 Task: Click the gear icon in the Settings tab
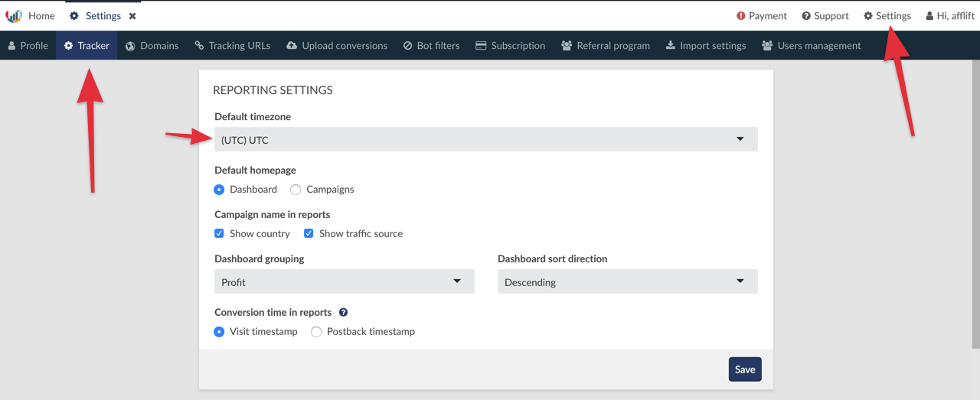[x=73, y=15]
